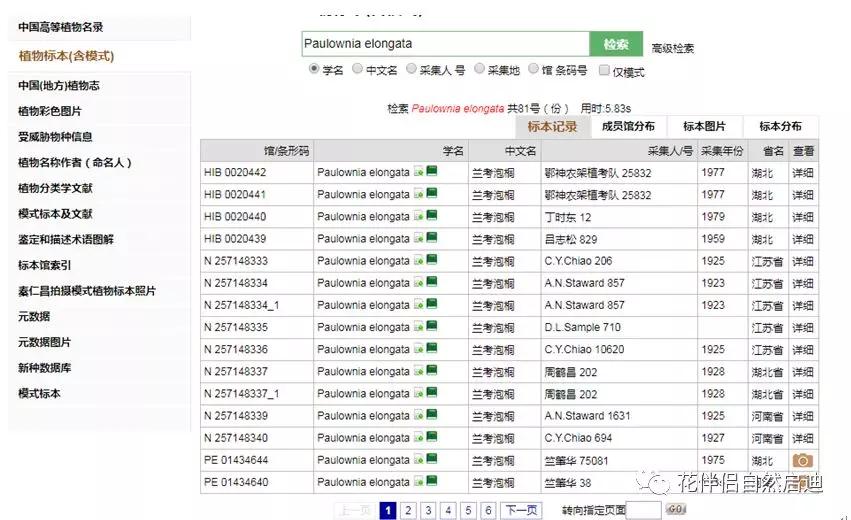Open 详细 link for N 257148336
Image resolution: width=851 pixels, height=520 pixels.
click(803, 350)
